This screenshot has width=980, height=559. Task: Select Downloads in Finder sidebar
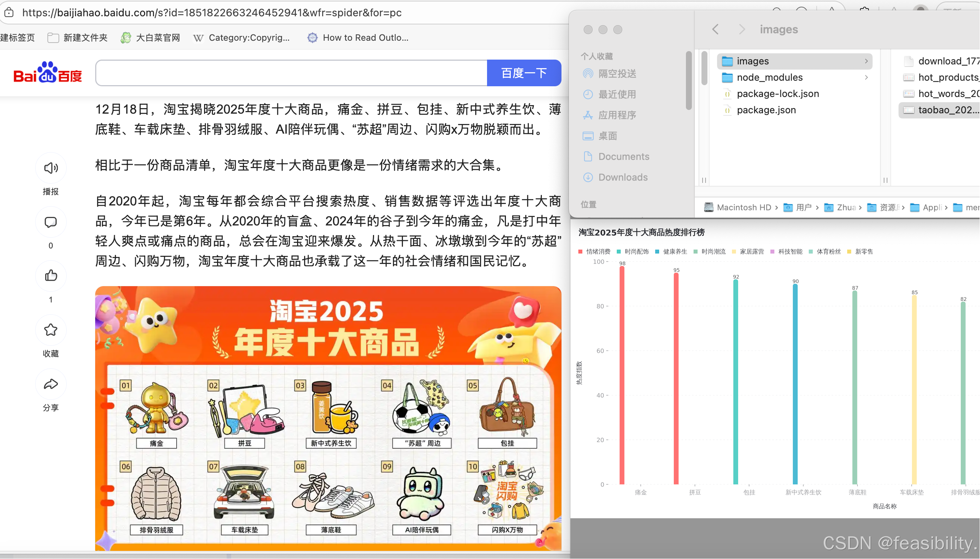[x=623, y=177]
